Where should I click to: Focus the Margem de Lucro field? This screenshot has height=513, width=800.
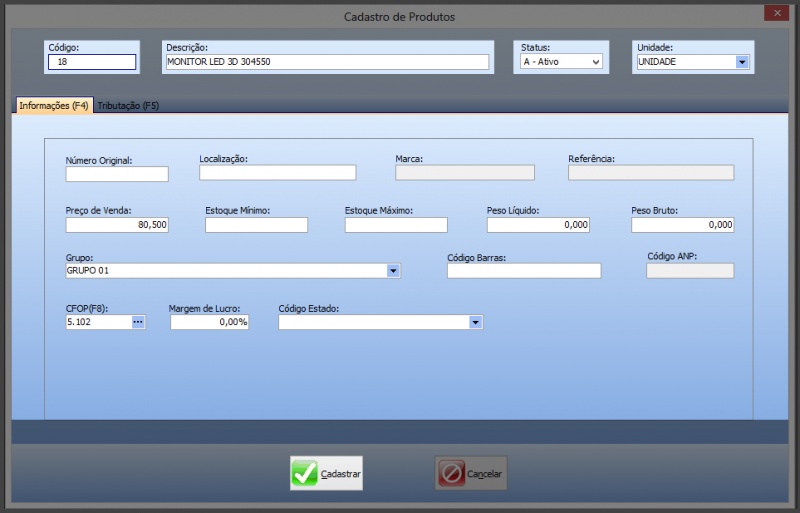coord(209,322)
